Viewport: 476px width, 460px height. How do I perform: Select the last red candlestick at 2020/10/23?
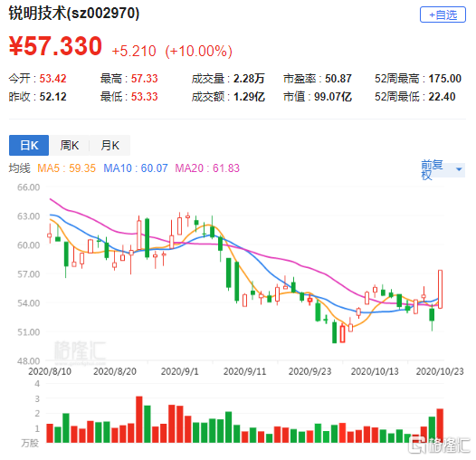pyautogui.click(x=440, y=289)
